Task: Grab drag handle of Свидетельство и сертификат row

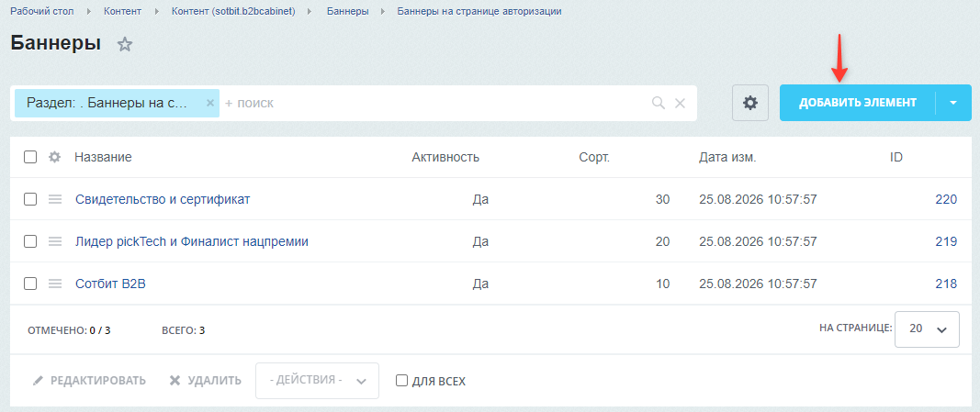Action: pyautogui.click(x=55, y=199)
